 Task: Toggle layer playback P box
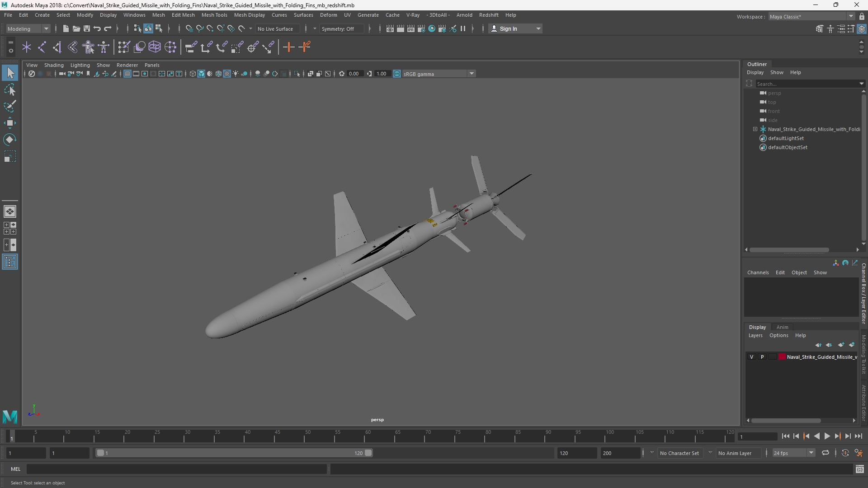762,357
